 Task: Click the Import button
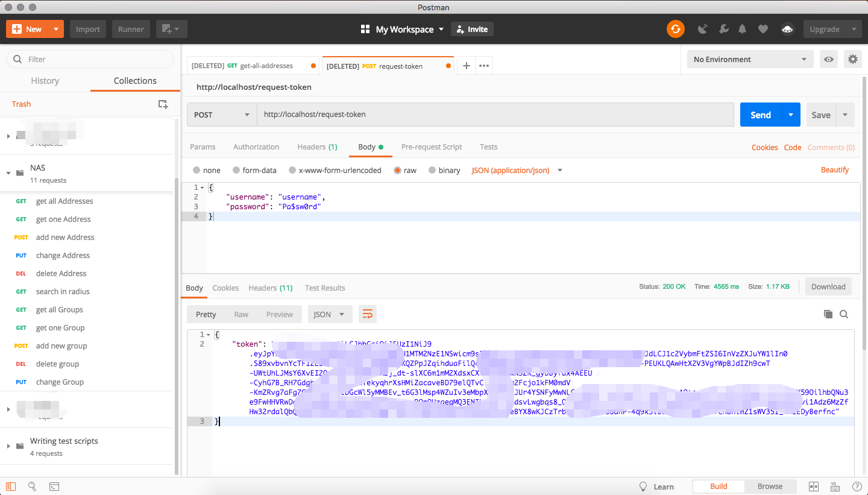tap(88, 29)
